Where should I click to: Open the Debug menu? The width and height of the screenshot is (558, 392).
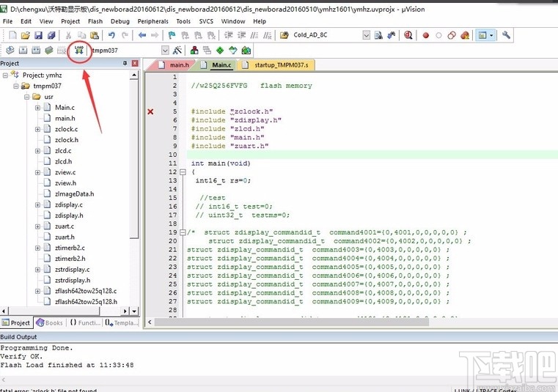point(120,21)
